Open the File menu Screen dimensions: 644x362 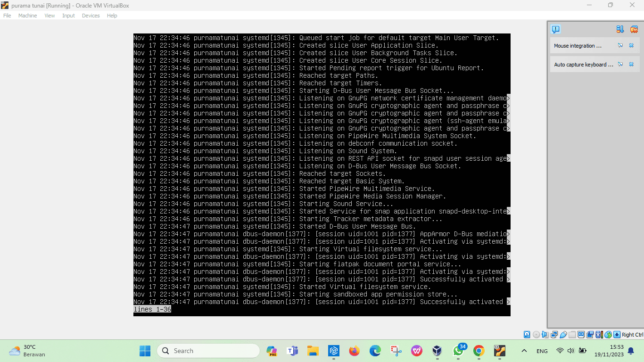[x=7, y=16]
